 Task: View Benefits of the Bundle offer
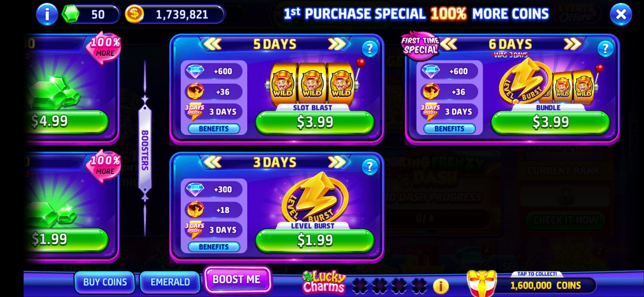[x=449, y=129]
